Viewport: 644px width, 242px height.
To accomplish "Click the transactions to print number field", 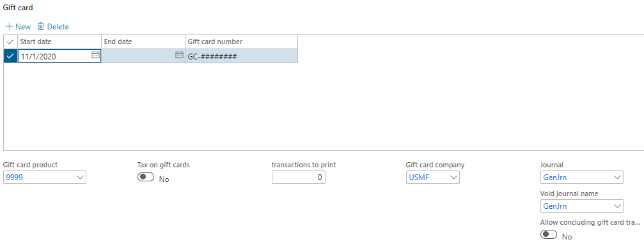I will 299,178.
